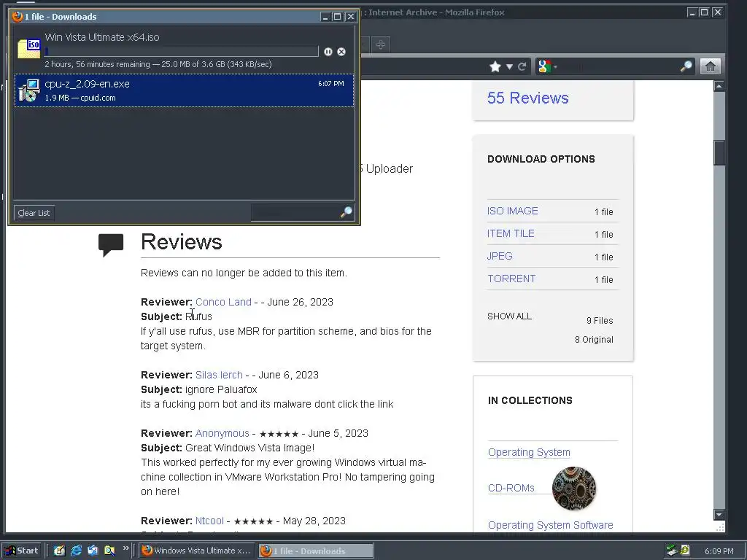The width and height of the screenshot is (747, 560).
Task: Launch the mail quick launch icon
Action: click(x=93, y=551)
